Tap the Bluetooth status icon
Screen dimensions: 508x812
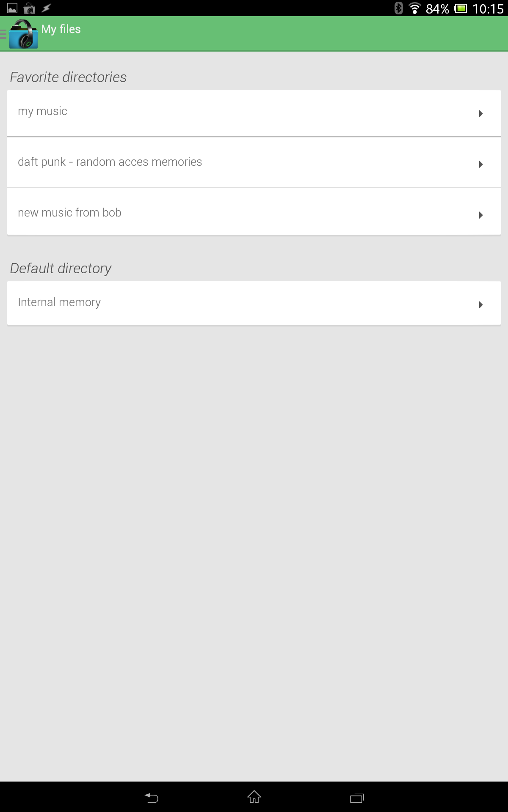398,8
